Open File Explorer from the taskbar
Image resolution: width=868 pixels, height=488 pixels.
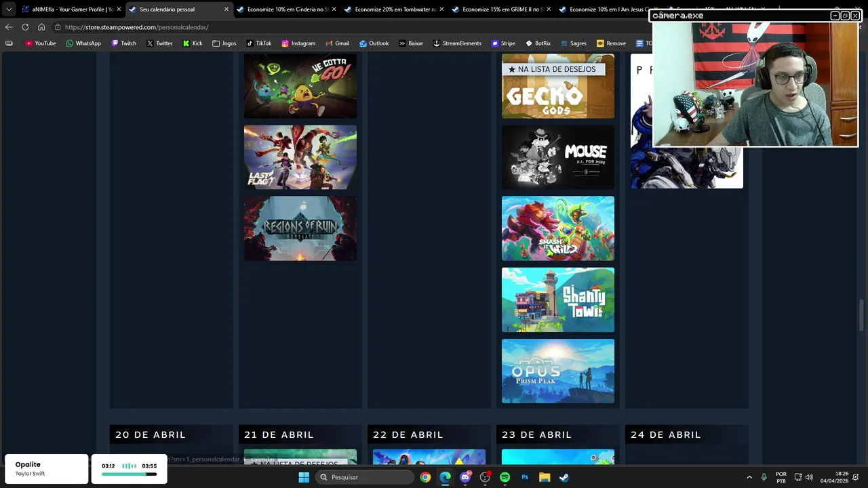click(x=545, y=477)
